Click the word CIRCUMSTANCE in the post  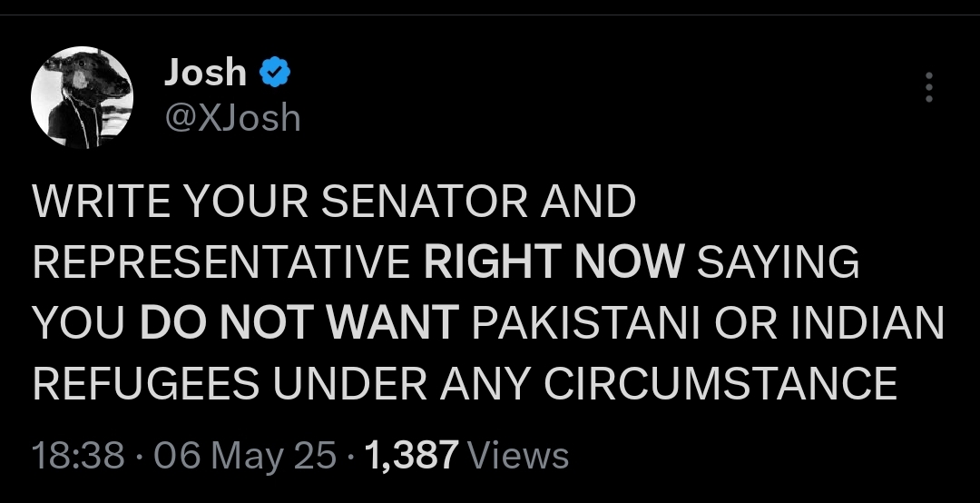click(720, 383)
